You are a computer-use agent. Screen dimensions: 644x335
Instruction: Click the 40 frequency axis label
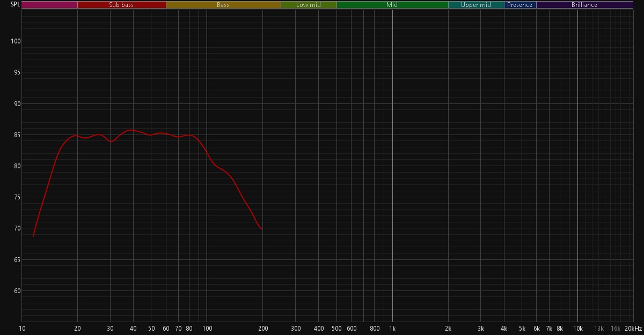134,328
